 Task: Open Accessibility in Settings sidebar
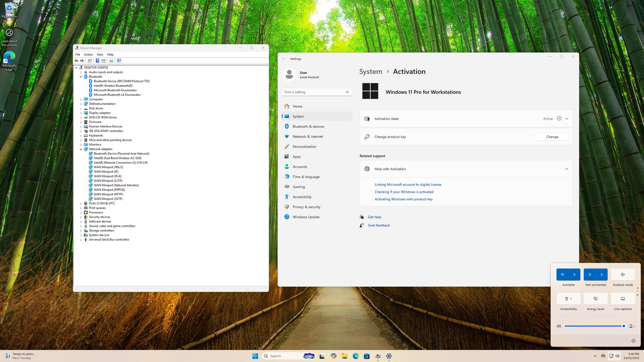pyautogui.click(x=317, y=197)
